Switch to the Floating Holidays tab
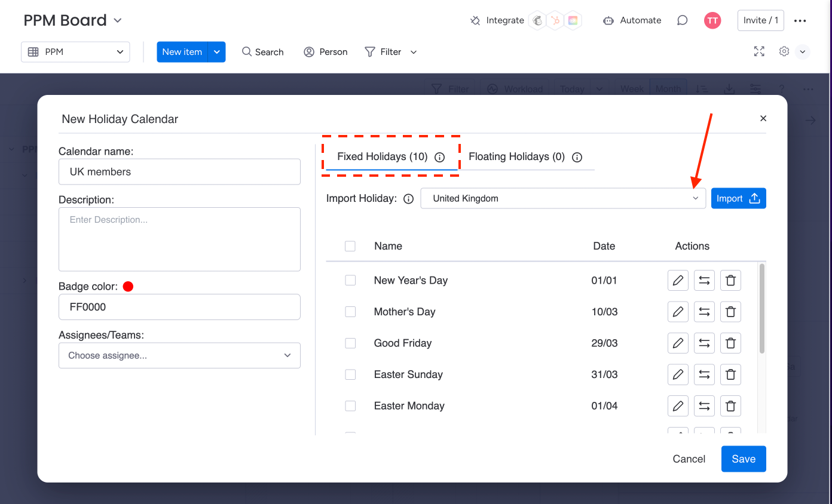 tap(516, 156)
